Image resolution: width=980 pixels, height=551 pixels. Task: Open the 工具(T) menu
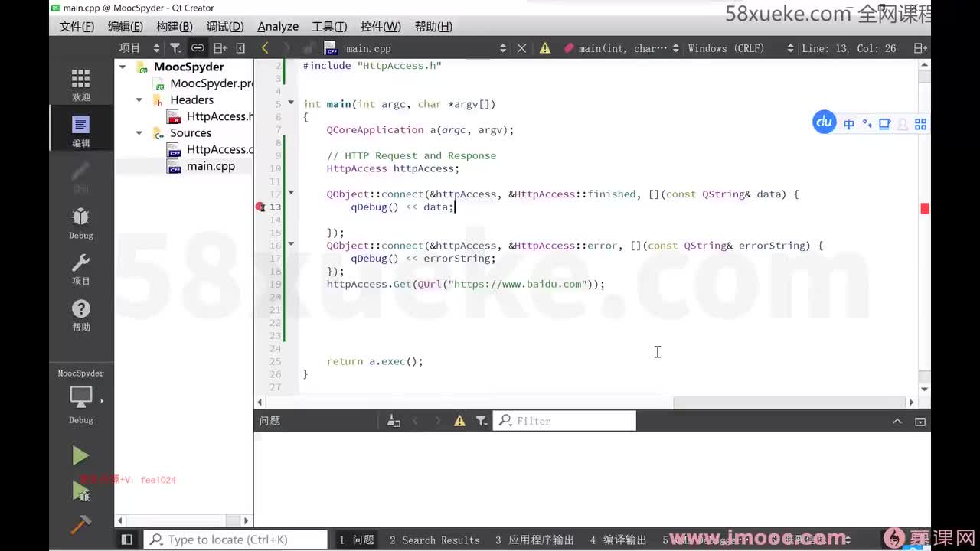point(329,26)
